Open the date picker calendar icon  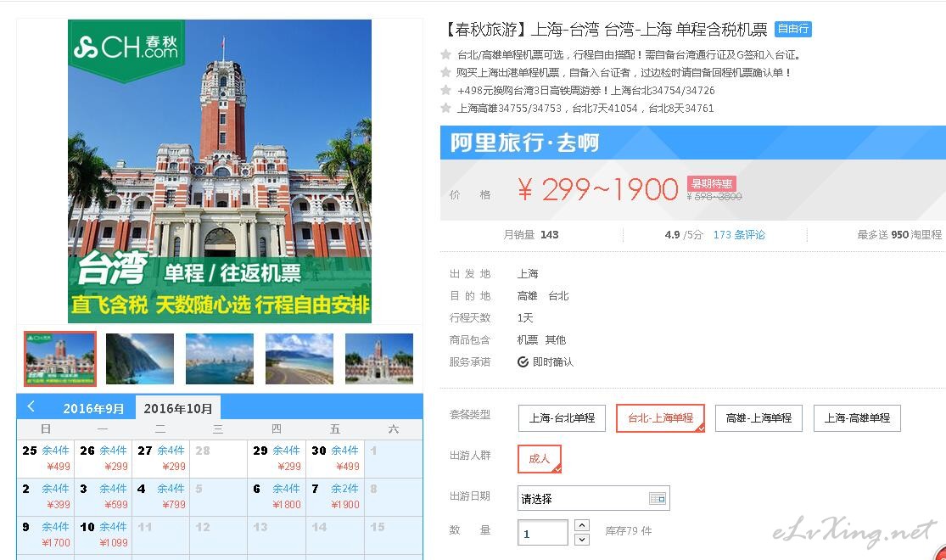[657, 498]
